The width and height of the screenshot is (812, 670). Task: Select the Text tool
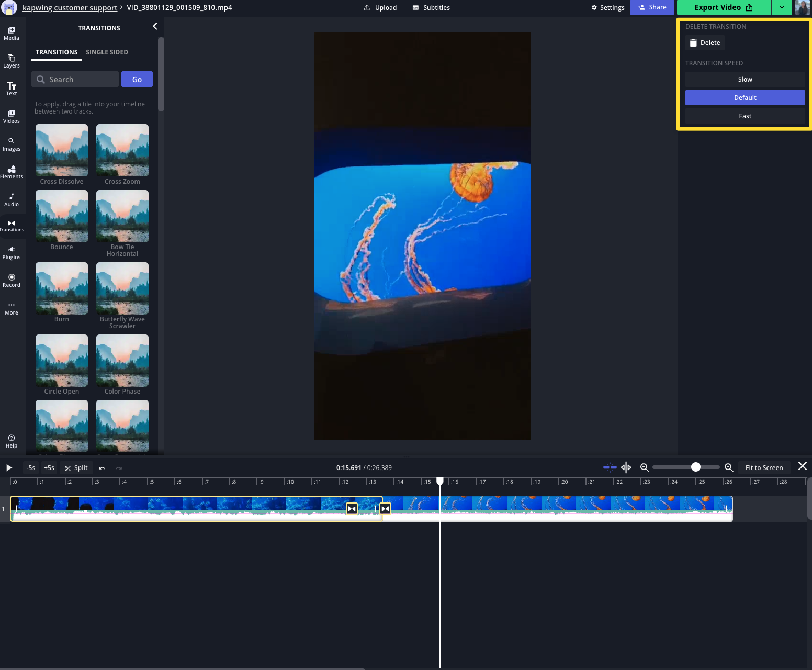point(12,88)
